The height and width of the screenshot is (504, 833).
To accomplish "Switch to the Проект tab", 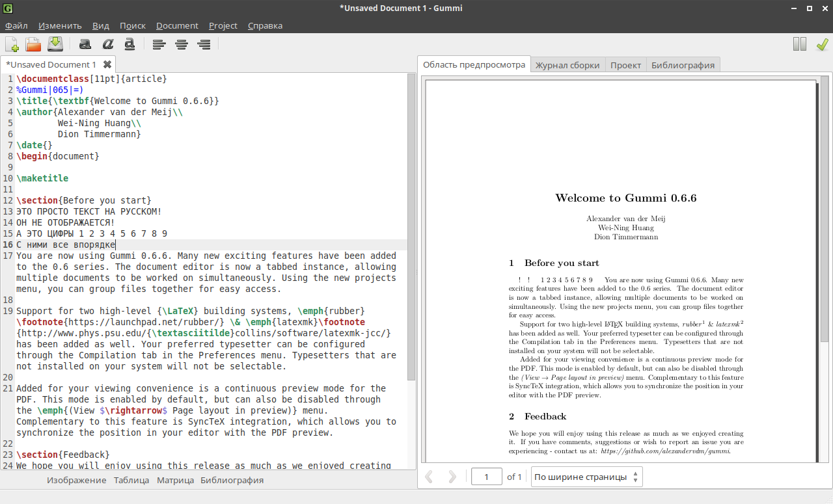I will point(625,65).
